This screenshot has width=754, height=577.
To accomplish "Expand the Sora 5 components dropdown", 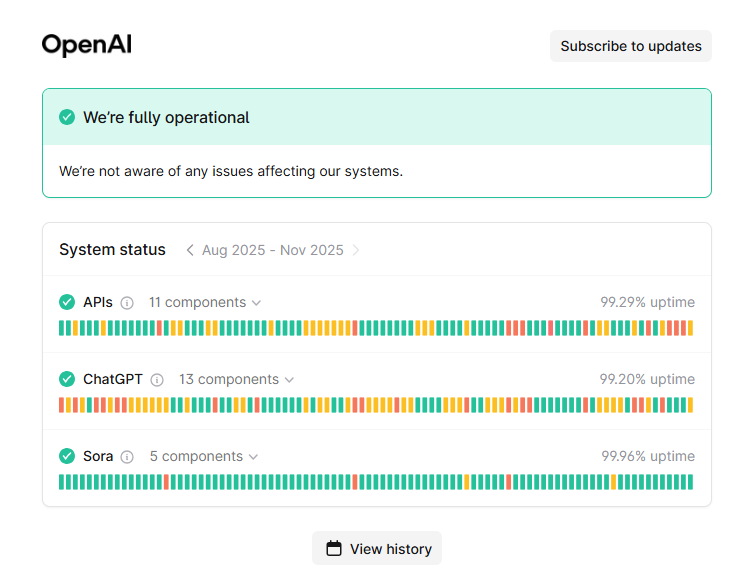I will coord(204,456).
